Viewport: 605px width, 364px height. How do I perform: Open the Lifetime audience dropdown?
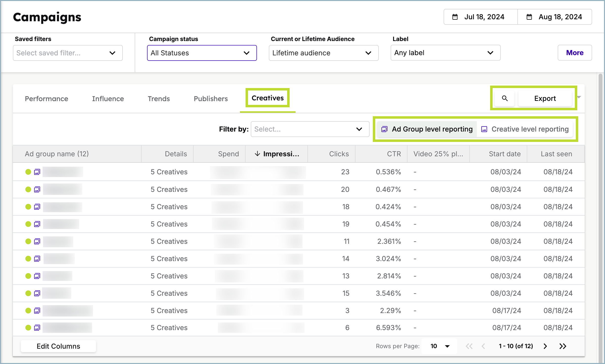pyautogui.click(x=324, y=53)
